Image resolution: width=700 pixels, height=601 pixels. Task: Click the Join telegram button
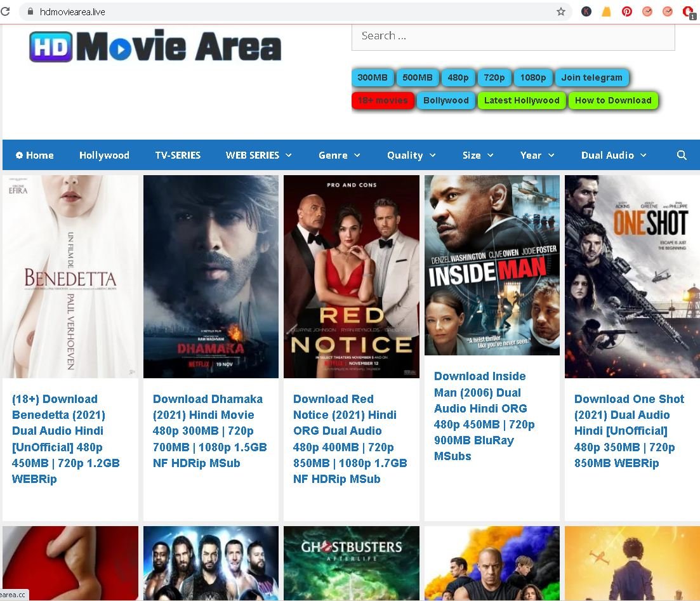pyautogui.click(x=591, y=77)
